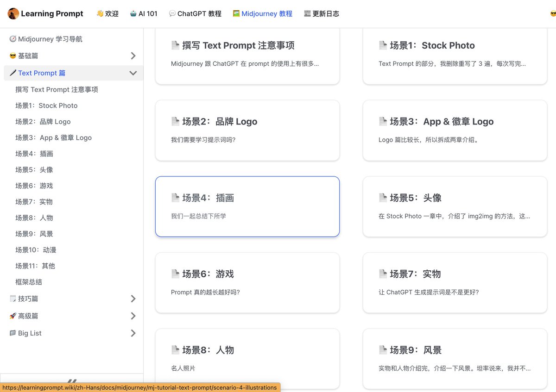556x392 pixels.
Task: Click the page icon on the 撰写 Text Prompt 注意事项 card
Action: (x=176, y=45)
